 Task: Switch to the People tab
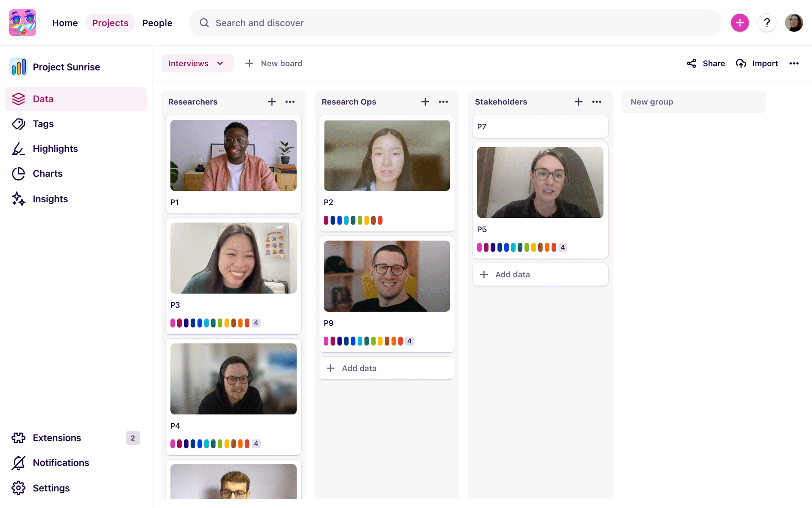point(157,23)
